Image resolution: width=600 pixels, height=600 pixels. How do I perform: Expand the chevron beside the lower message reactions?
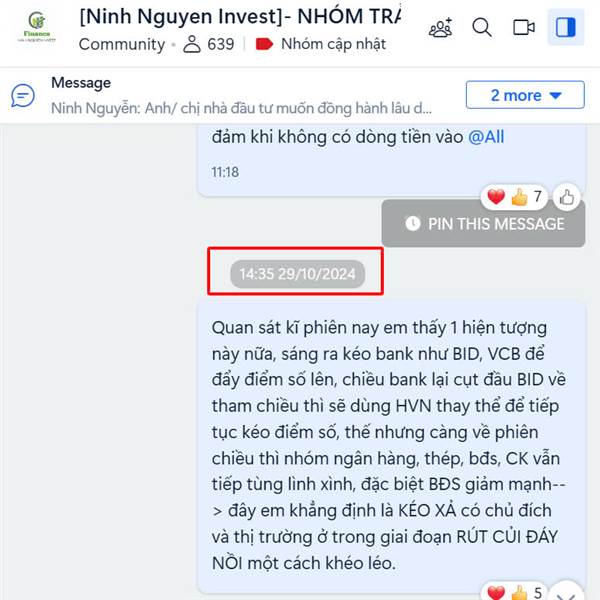tap(566, 592)
